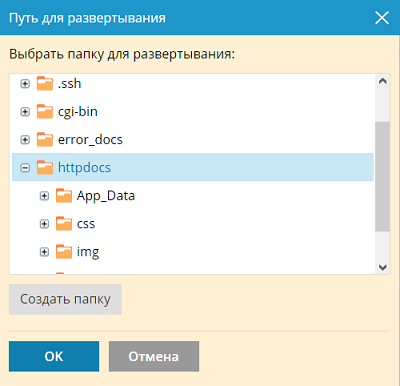Expand the img subfolder node
The image size is (400, 386).
click(x=44, y=252)
